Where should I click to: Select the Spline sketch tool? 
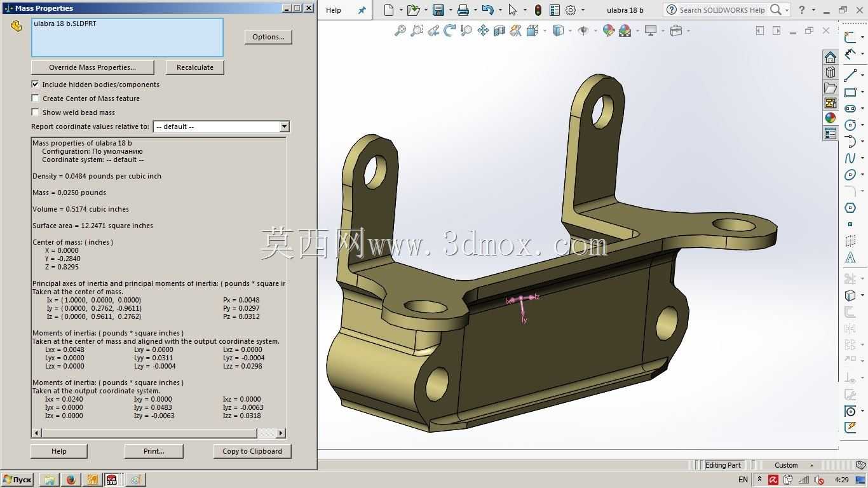[x=850, y=158]
